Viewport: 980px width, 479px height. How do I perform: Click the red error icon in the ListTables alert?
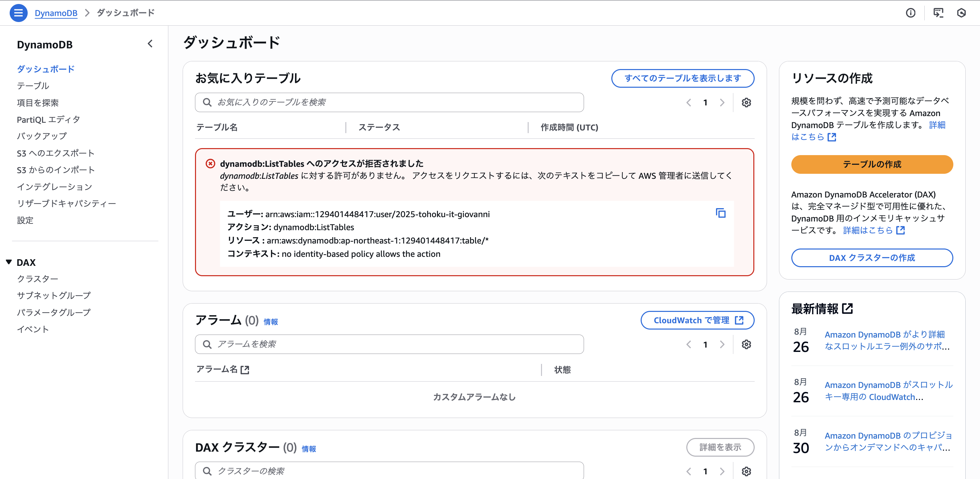[210, 163]
